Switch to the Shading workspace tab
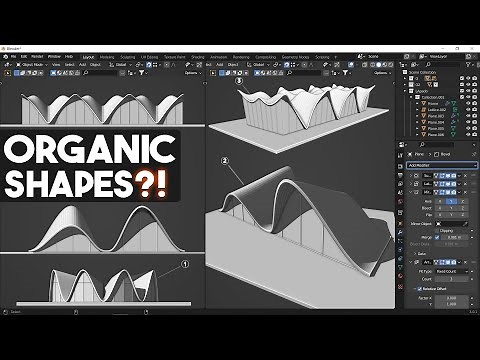The height and width of the screenshot is (360, 480). pos(197,57)
